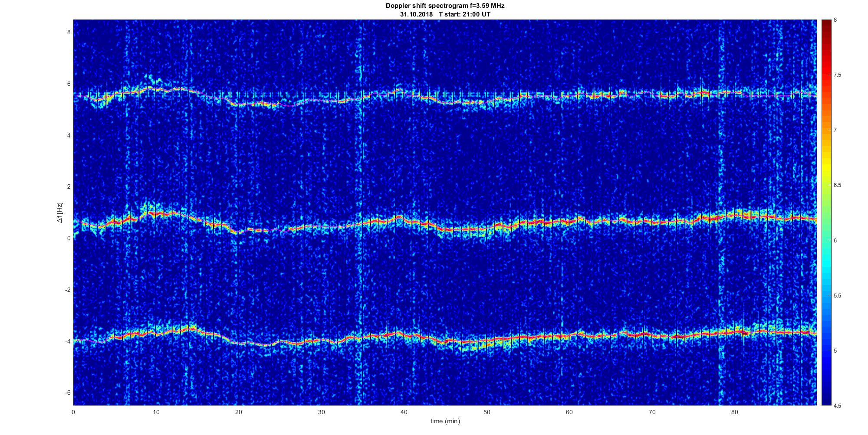The image size is (868, 435).
Task: Click the y-axis tick label "-4"
Action: pyautogui.click(x=68, y=341)
